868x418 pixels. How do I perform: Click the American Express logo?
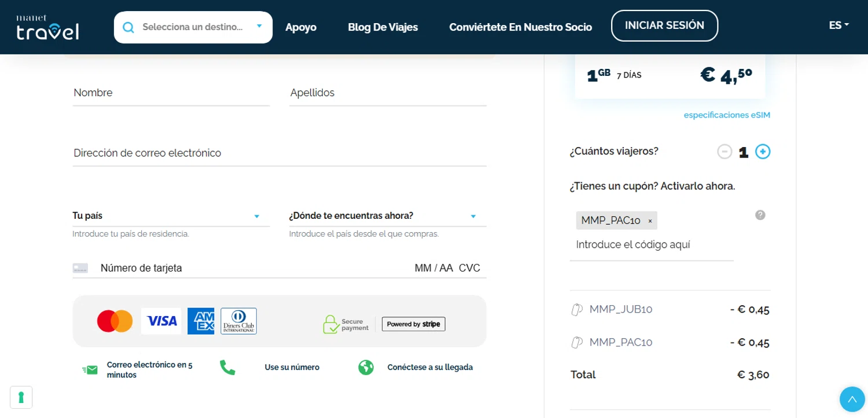[201, 321]
